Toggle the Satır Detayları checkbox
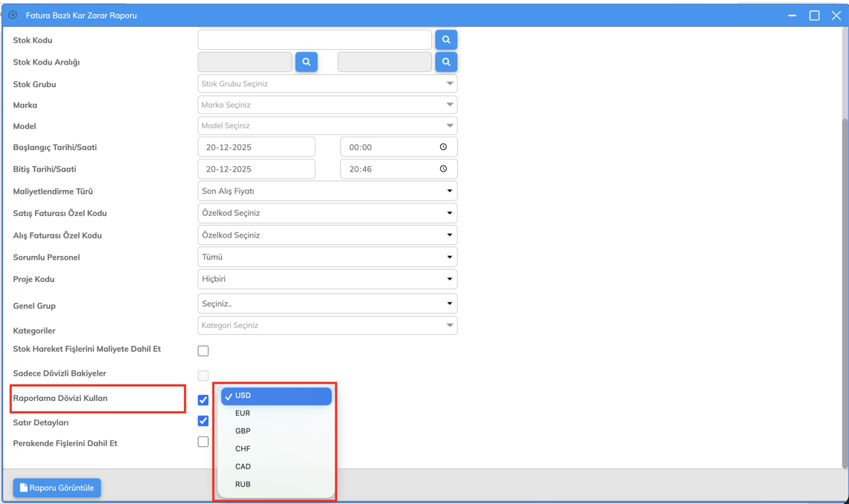Viewport: 849px width, 504px height. [x=203, y=421]
